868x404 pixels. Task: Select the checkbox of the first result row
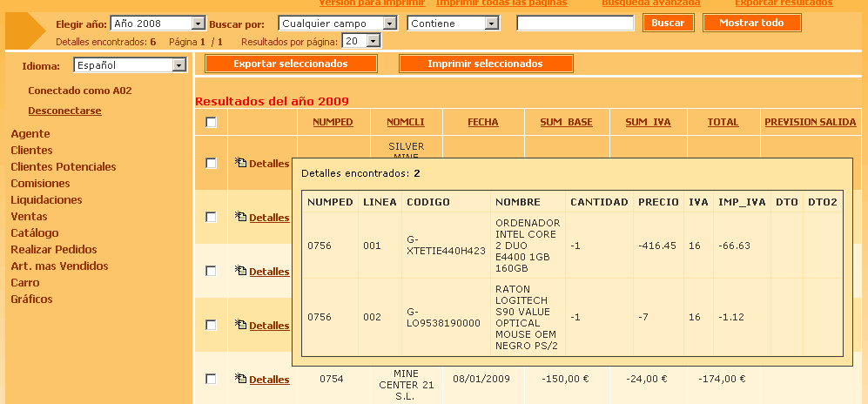point(211,163)
